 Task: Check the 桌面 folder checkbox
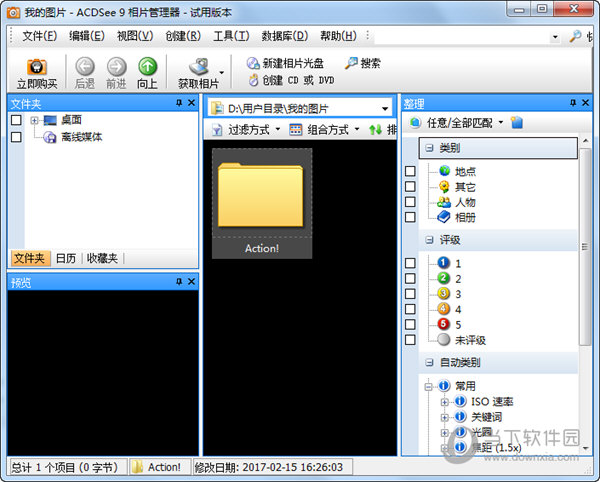pos(16,120)
